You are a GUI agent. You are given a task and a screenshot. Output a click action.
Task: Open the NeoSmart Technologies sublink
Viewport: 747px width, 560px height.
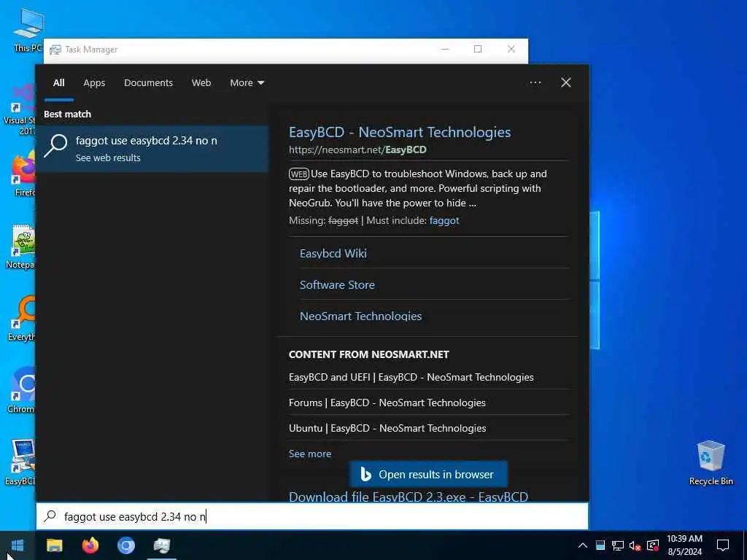[360, 316]
